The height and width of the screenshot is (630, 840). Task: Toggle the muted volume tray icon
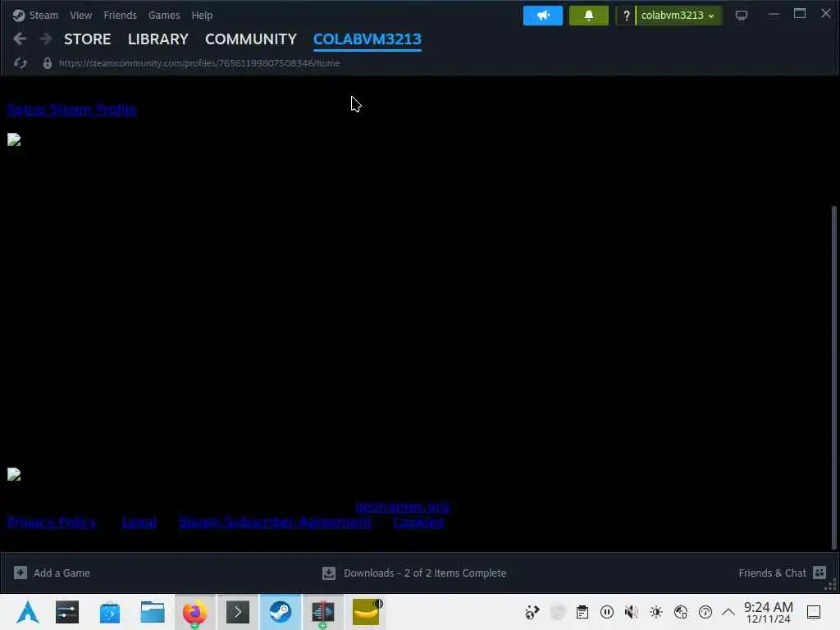click(x=632, y=612)
